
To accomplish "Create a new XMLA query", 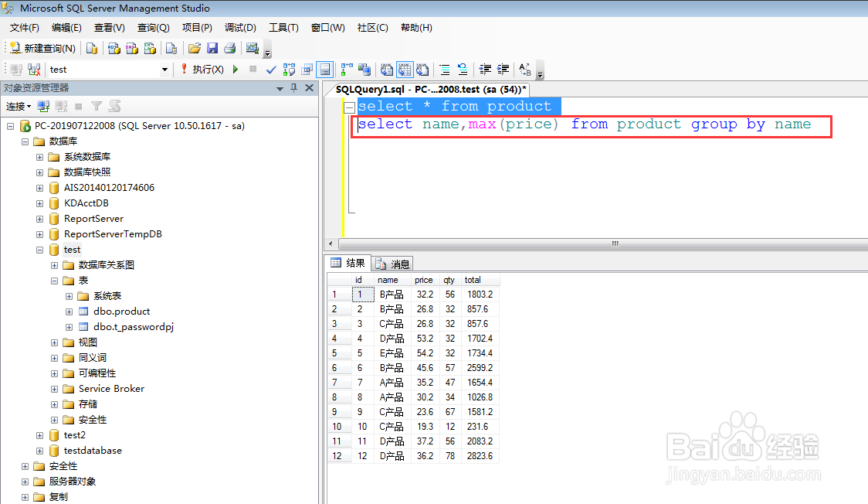I will tap(150, 49).
